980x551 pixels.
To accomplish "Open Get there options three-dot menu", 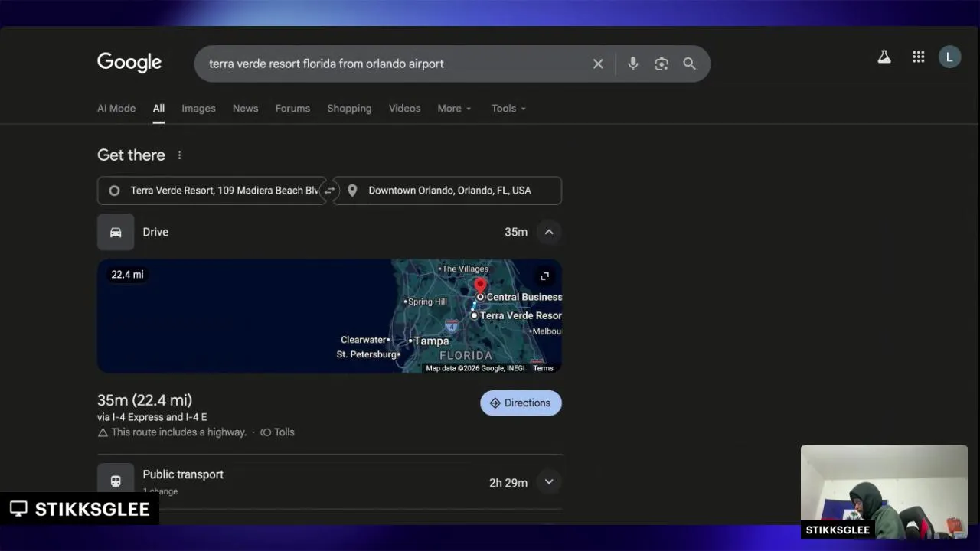I will [x=179, y=155].
